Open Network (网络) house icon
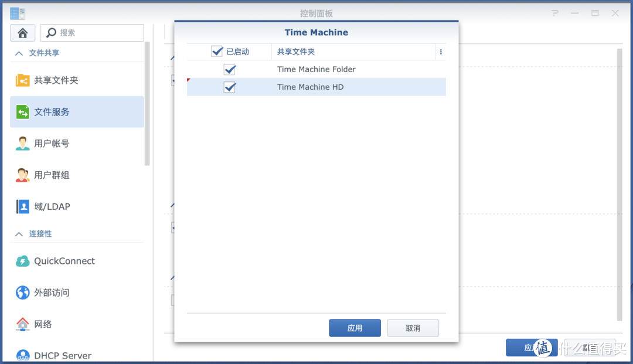The image size is (633, 364). pyautogui.click(x=23, y=324)
